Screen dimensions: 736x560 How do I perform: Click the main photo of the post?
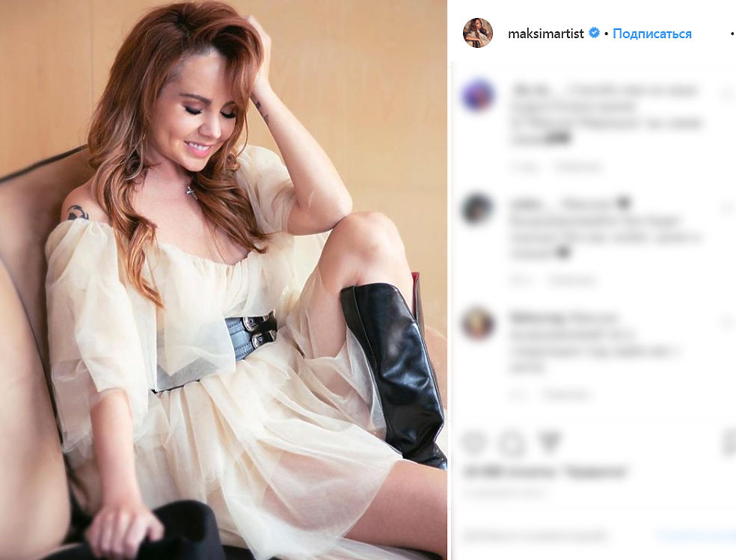point(224,280)
